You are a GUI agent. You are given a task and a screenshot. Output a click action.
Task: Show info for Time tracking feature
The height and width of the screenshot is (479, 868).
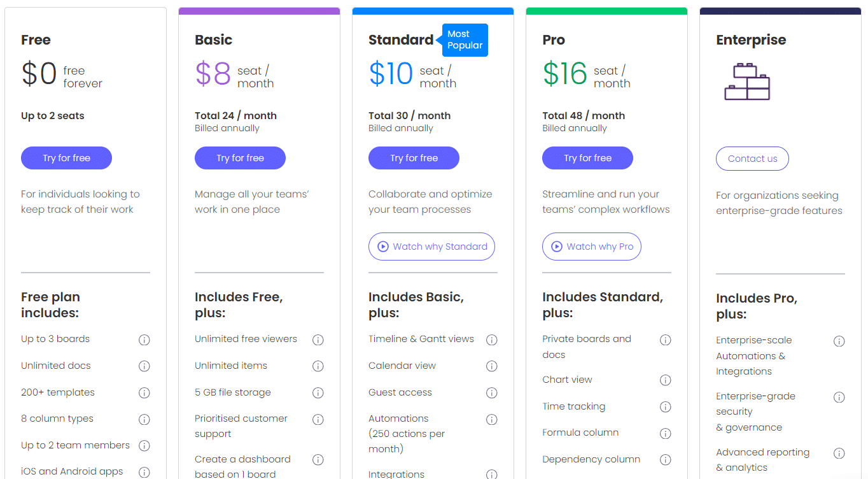tap(666, 407)
